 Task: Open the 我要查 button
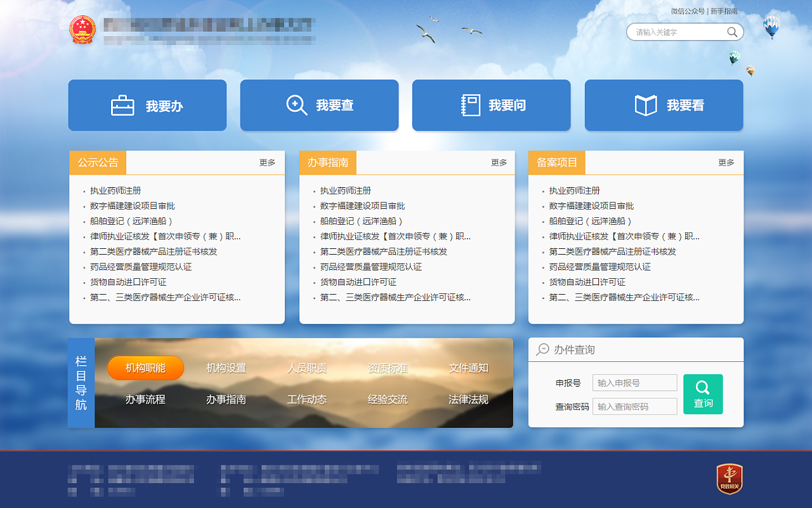coord(319,105)
